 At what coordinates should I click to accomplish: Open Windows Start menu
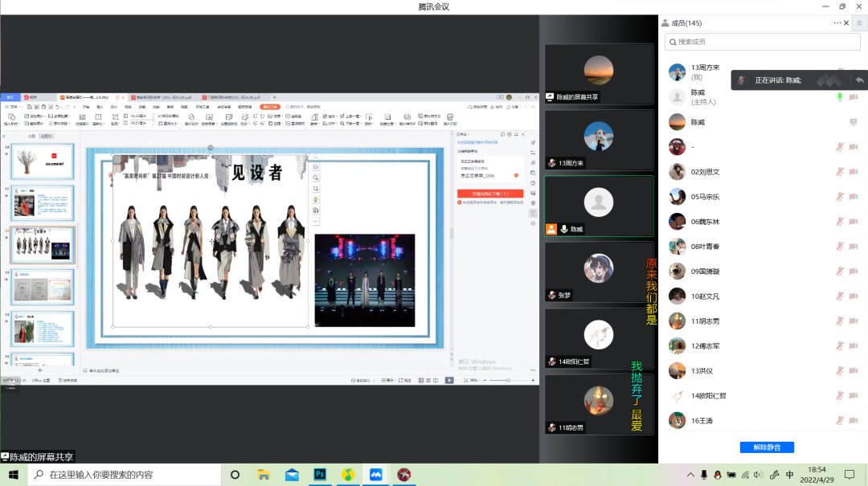coord(14,475)
